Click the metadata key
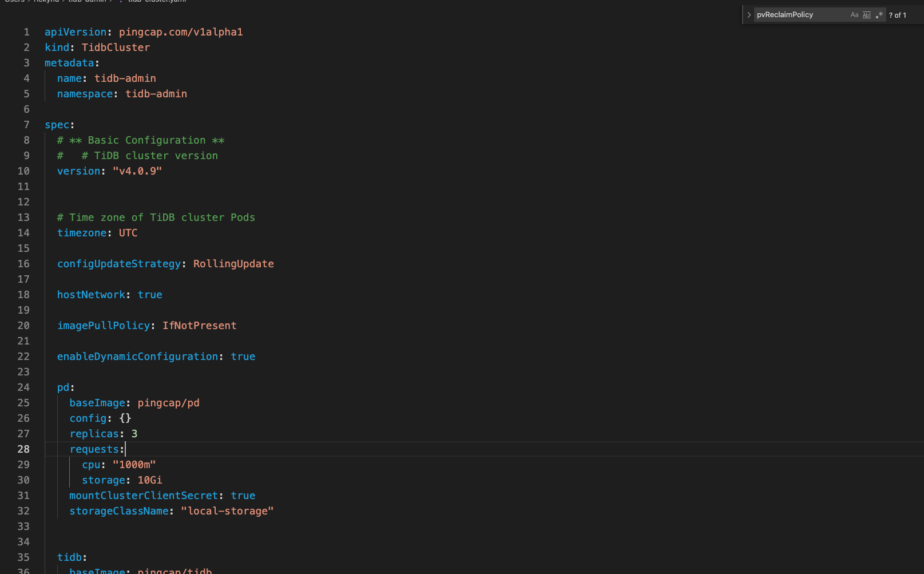Screen dimensions: 924x574 (69, 63)
